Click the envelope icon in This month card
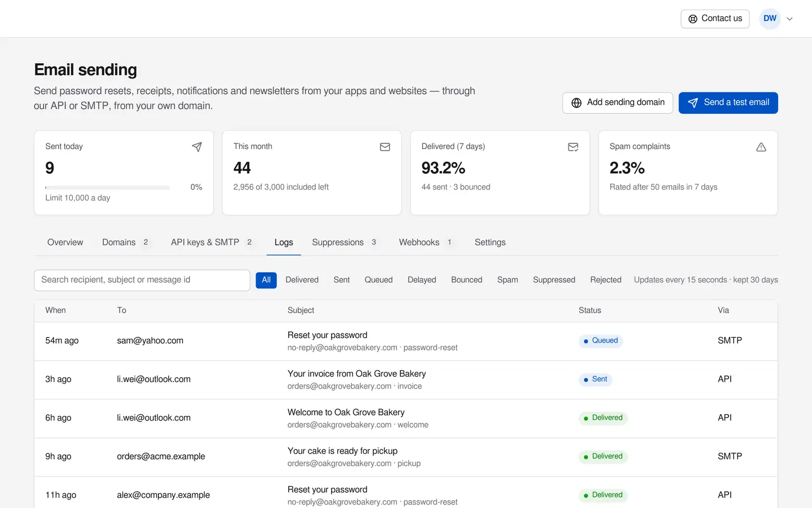 pyautogui.click(x=385, y=147)
